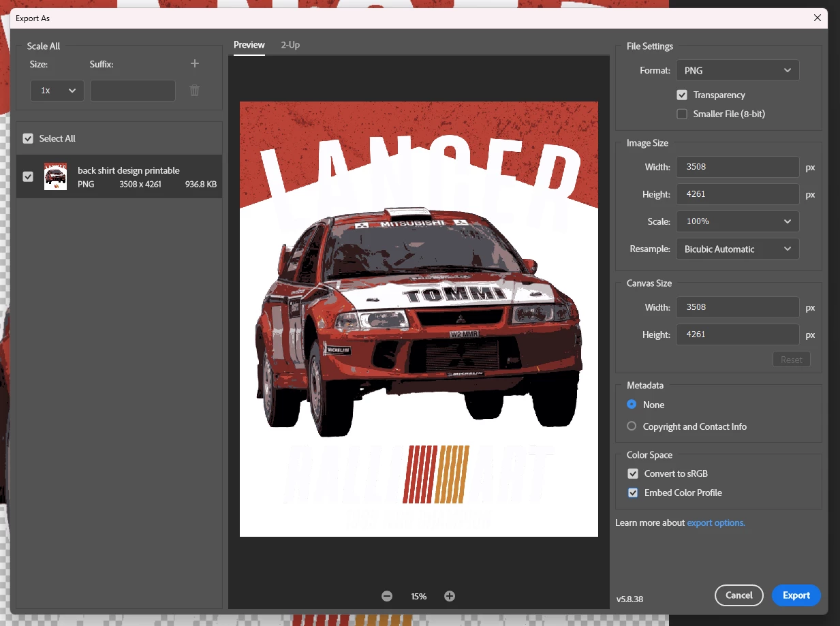Click the 3508 x 4261 dimensions text
This screenshot has width=840, height=626.
coord(140,185)
